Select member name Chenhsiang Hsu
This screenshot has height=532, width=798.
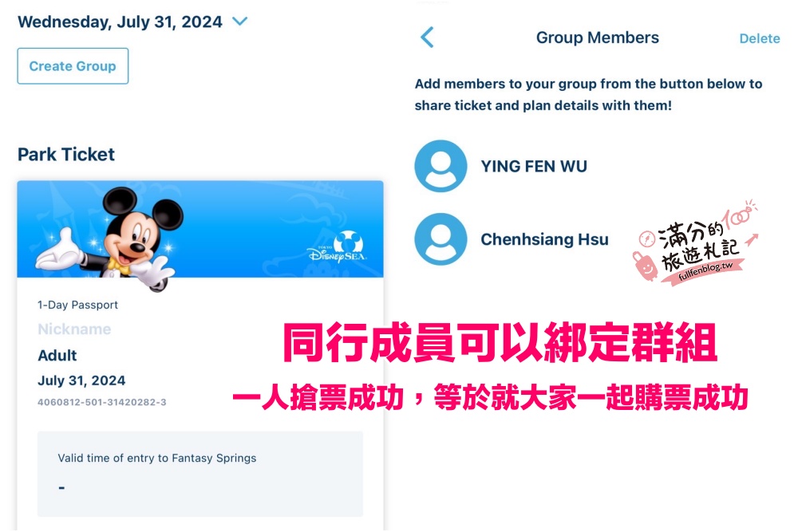coord(544,239)
